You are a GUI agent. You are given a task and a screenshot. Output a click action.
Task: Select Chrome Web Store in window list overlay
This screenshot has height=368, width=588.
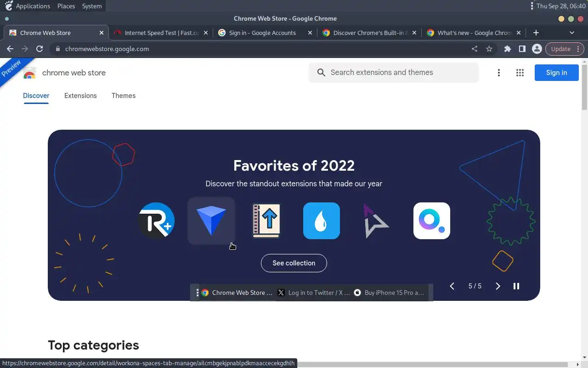point(237,293)
